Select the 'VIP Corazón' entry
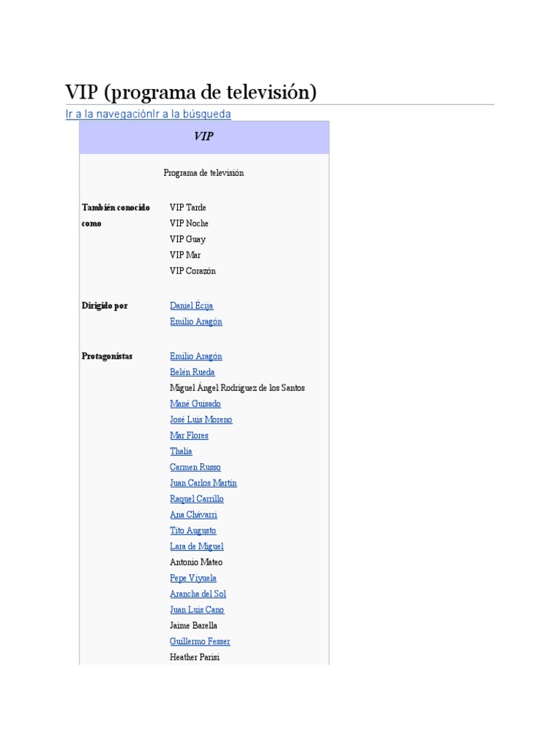This screenshot has height=747, width=560. [192, 271]
